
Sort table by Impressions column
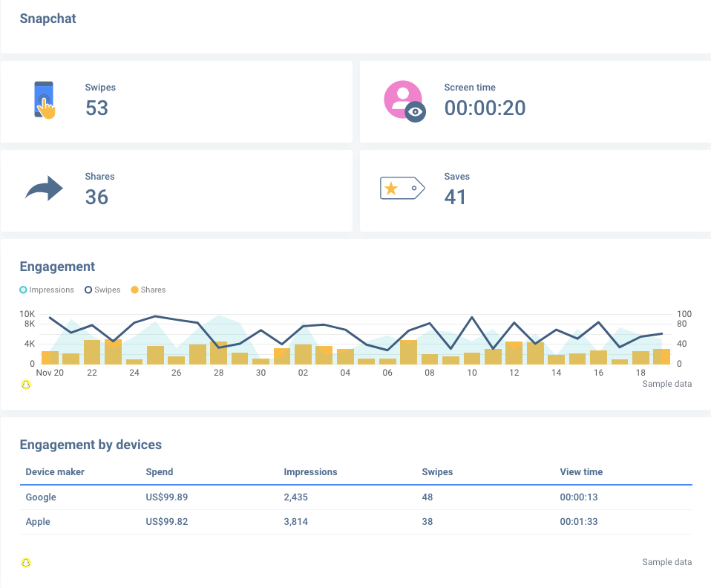tap(310, 472)
